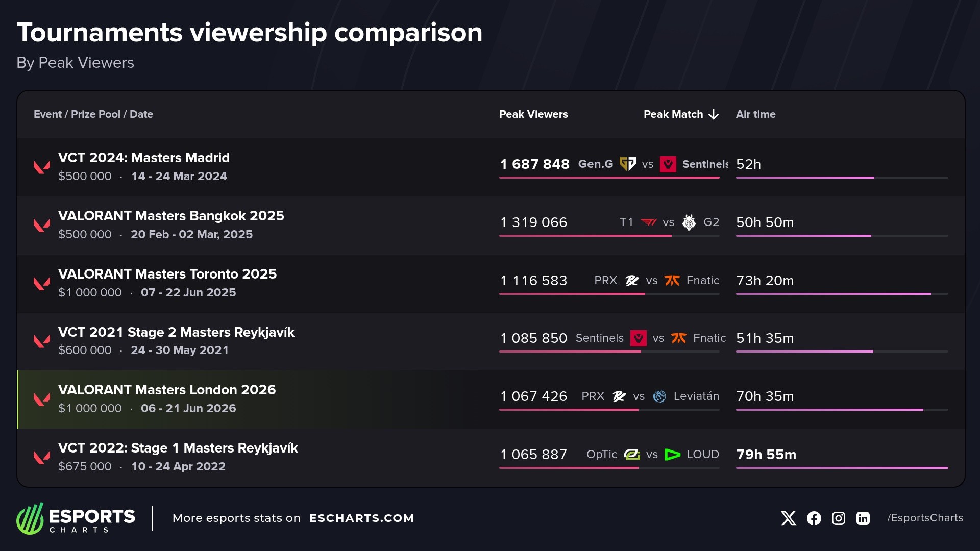Open VCT 2021 Stage 2 Masters Reykjavík title
980x551 pixels.
click(176, 332)
